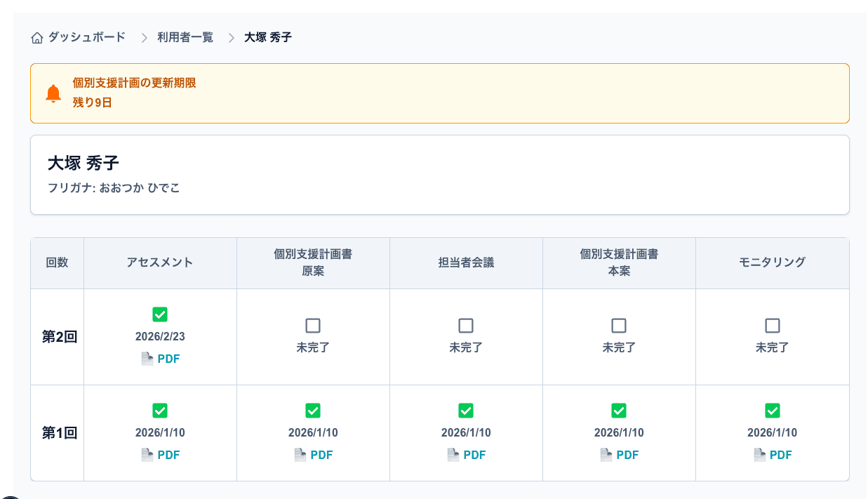Click the モニタリング column header
This screenshot has width=868, height=499.
[x=773, y=262]
